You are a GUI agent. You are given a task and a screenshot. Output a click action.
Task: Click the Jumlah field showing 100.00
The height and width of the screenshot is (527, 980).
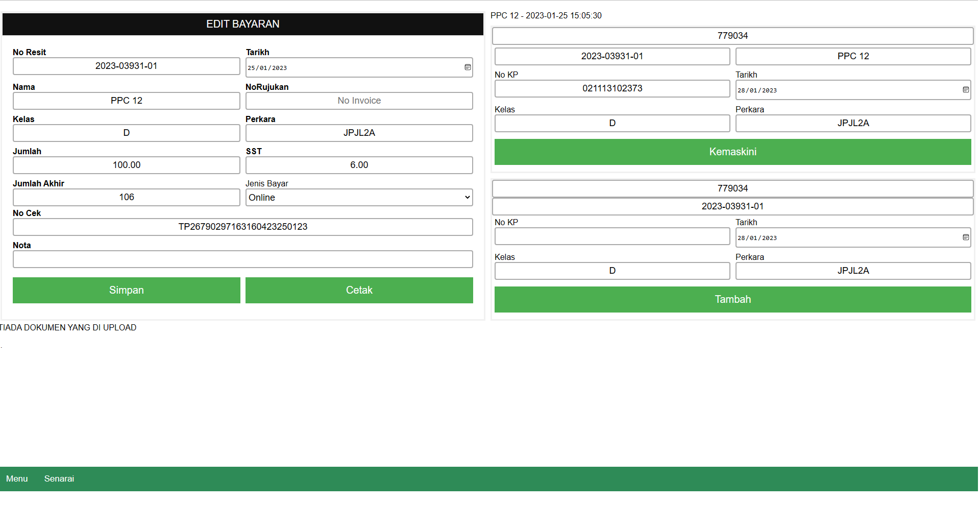click(126, 165)
